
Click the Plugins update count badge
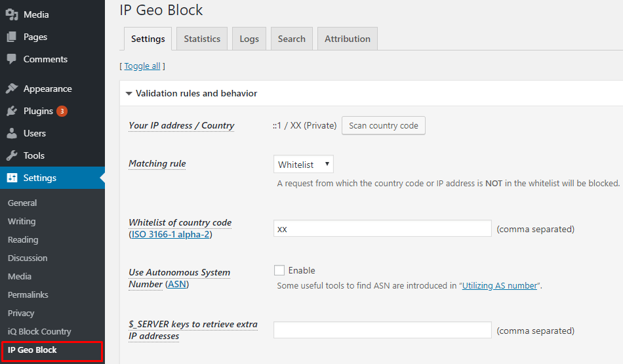[x=62, y=111]
